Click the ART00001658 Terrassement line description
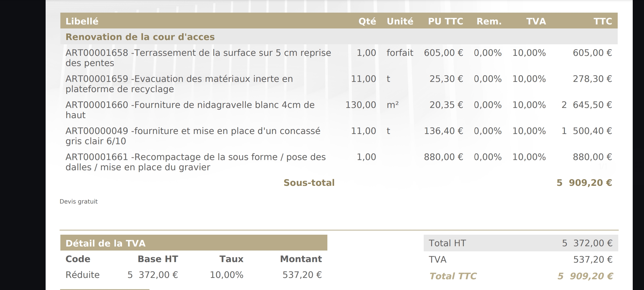The image size is (644, 290). coord(198,58)
